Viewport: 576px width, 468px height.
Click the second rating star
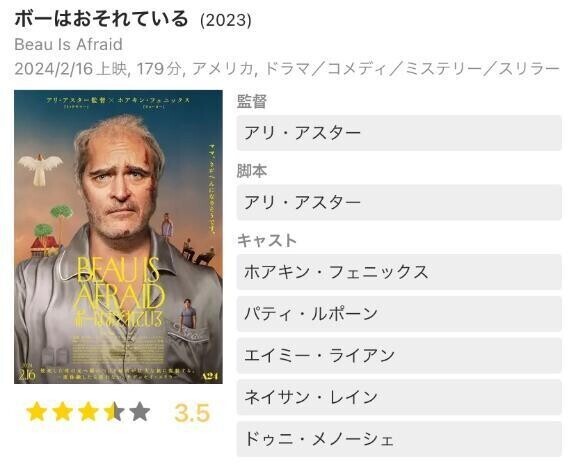pyautogui.click(x=62, y=411)
